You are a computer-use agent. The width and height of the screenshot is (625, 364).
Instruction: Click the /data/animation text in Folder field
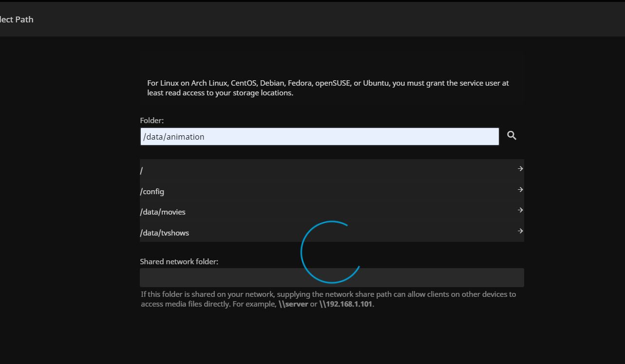[x=174, y=137]
